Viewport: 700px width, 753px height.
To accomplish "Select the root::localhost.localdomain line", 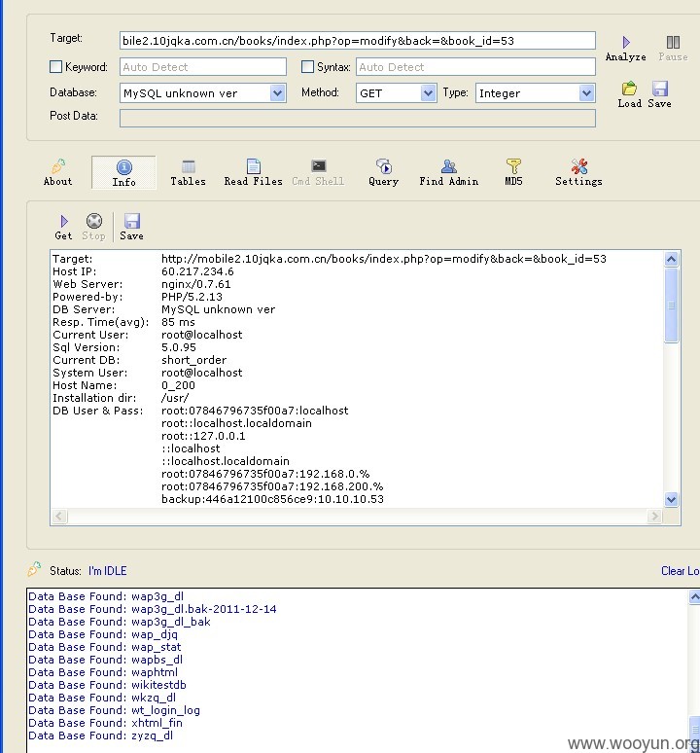I will pyautogui.click(x=236, y=423).
